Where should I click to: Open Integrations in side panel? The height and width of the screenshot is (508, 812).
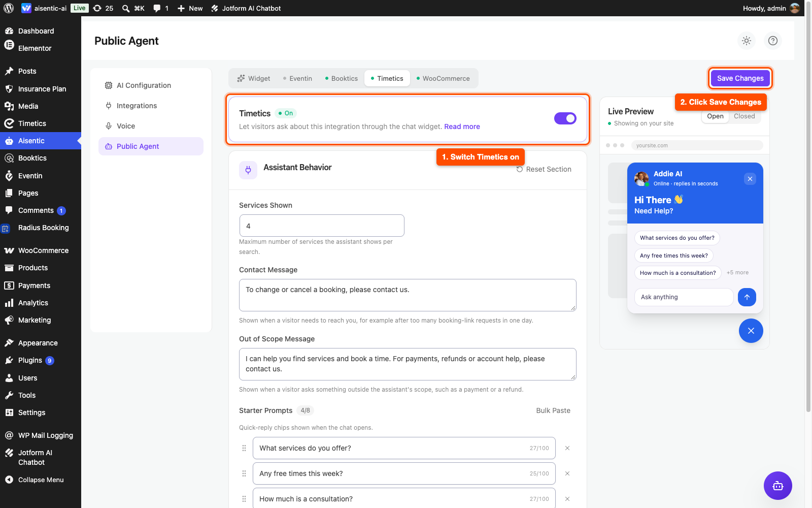click(151, 106)
